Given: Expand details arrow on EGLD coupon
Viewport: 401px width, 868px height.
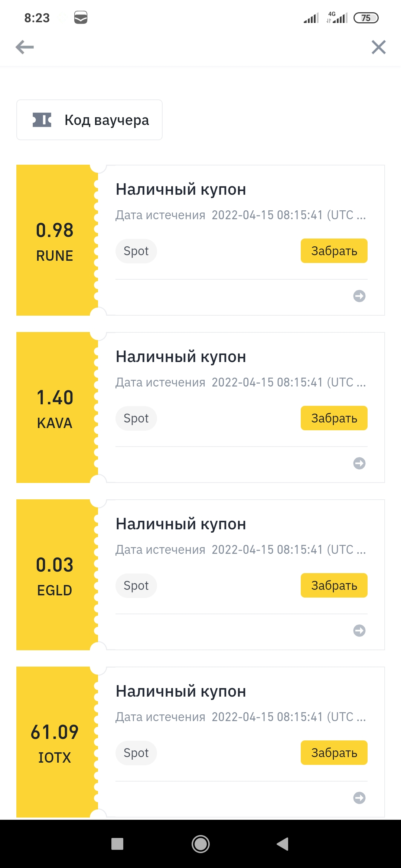Looking at the screenshot, I should coord(359,631).
